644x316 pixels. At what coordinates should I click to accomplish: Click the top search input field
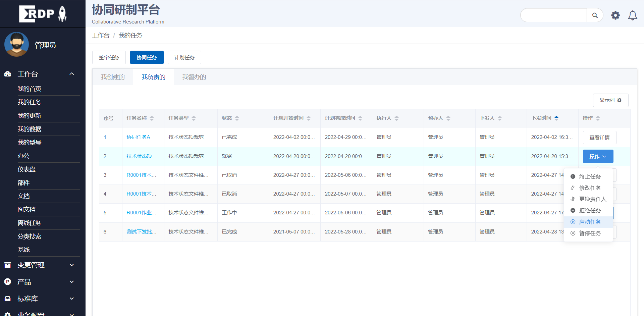click(x=553, y=15)
